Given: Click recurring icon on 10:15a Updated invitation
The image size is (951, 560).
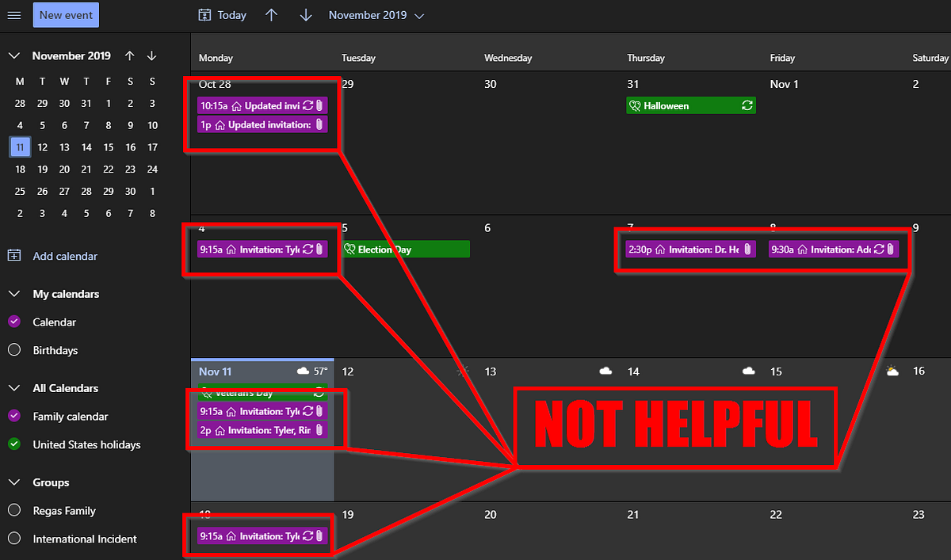Looking at the screenshot, I should click(x=307, y=105).
